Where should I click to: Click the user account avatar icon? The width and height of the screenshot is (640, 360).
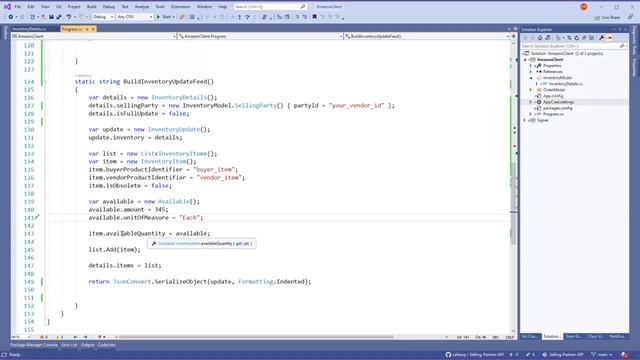584,7
